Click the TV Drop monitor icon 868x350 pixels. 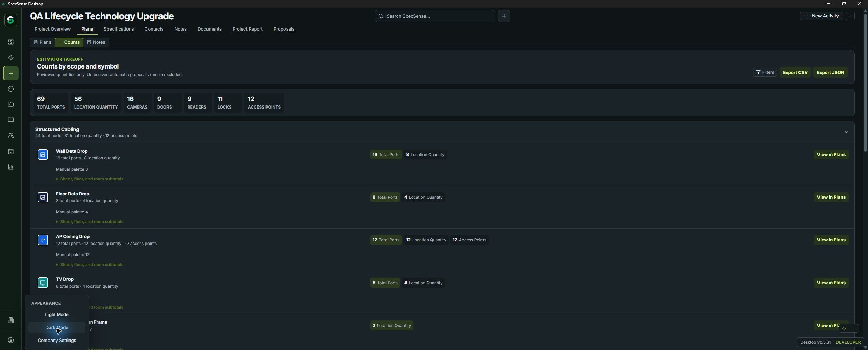coord(43,283)
